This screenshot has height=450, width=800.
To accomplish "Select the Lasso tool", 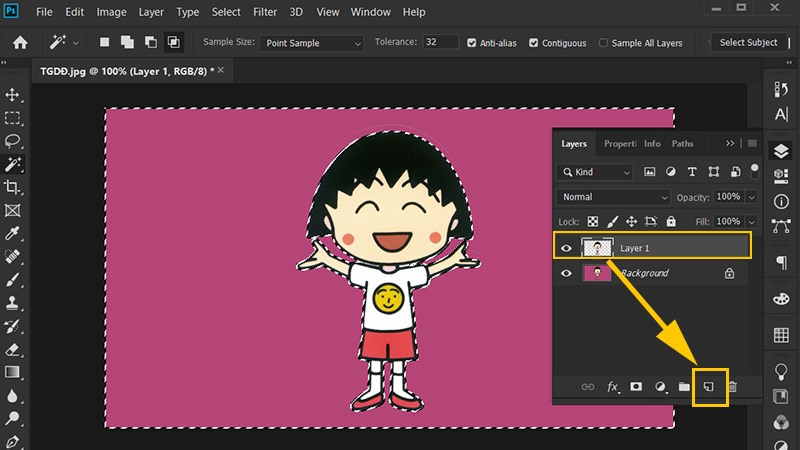I will [x=13, y=141].
